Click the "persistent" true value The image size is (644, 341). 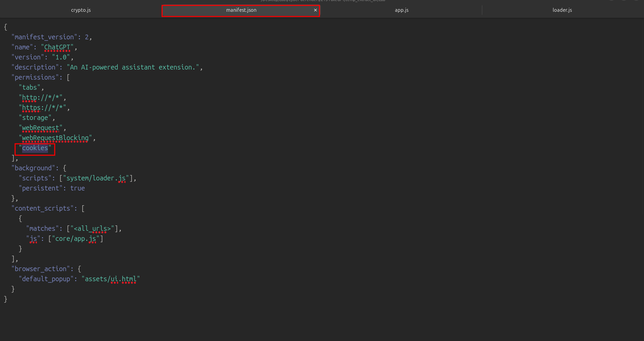[x=77, y=188]
